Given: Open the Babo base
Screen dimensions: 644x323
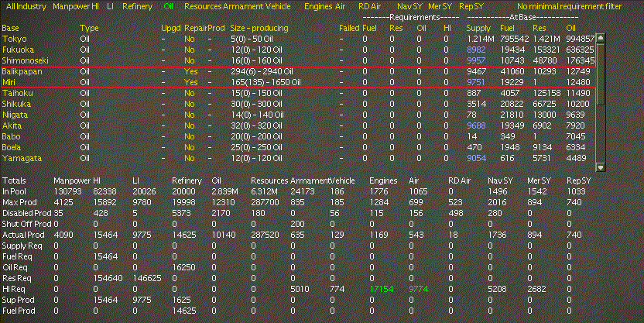Looking at the screenshot, I should (x=11, y=136).
